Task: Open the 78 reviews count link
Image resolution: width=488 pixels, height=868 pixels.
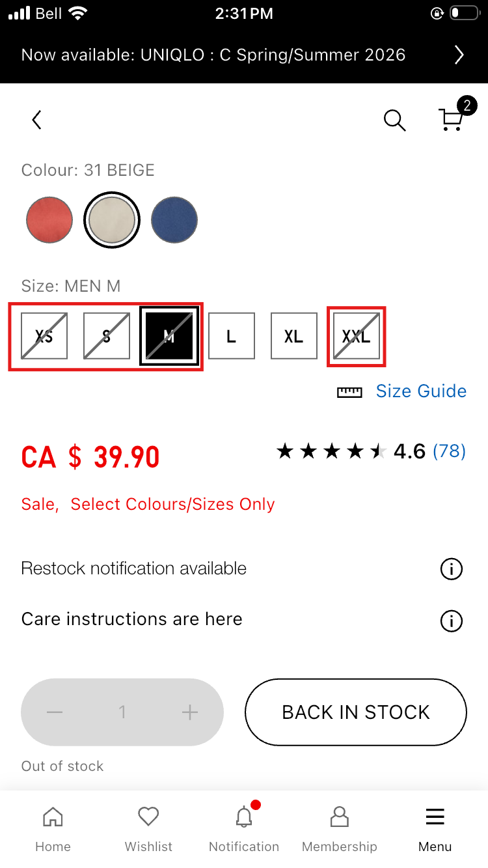Action: [449, 451]
